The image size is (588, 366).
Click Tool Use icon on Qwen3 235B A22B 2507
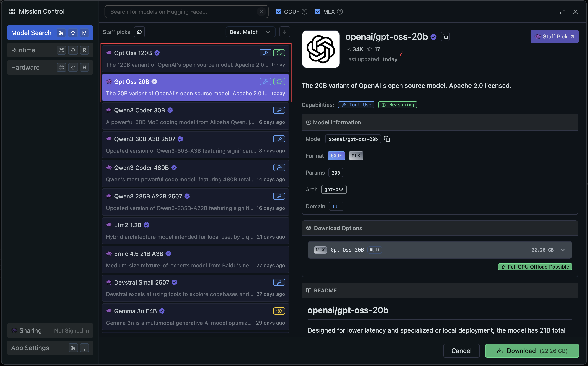[x=279, y=196]
